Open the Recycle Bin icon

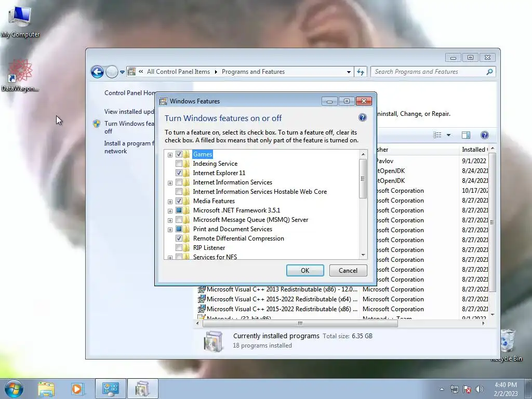click(507, 345)
